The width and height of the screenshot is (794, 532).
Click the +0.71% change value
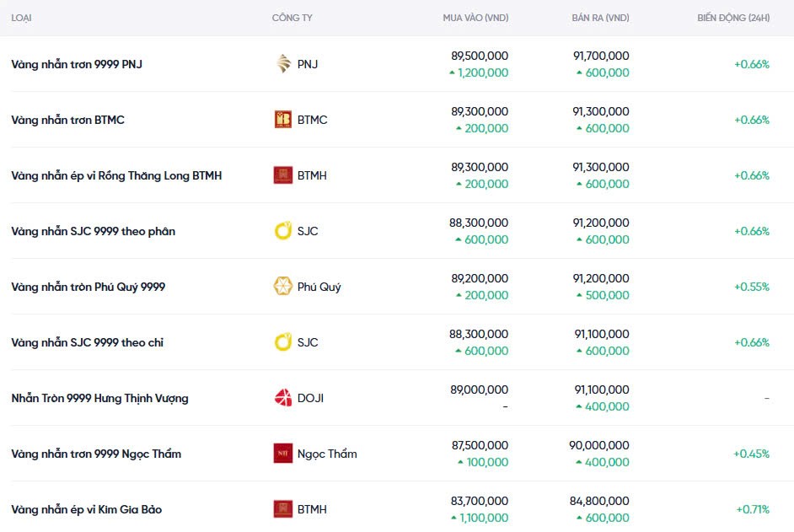(x=752, y=509)
